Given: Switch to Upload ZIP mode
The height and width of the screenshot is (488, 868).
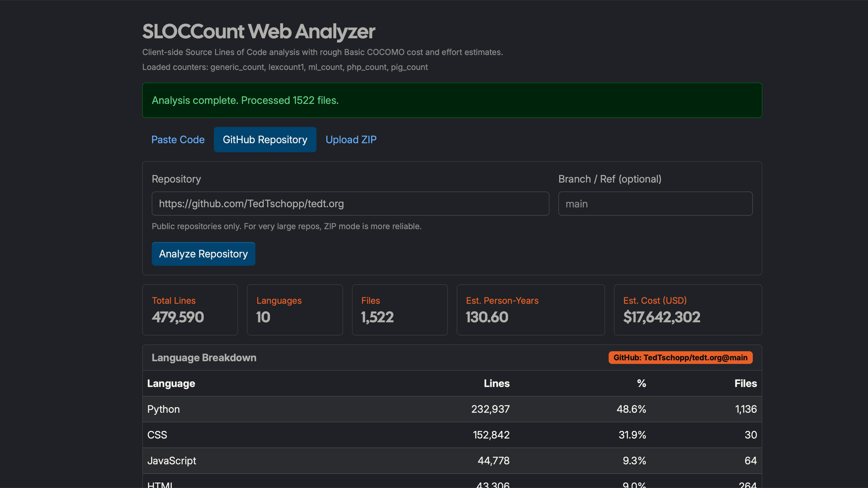Looking at the screenshot, I should coord(351,139).
